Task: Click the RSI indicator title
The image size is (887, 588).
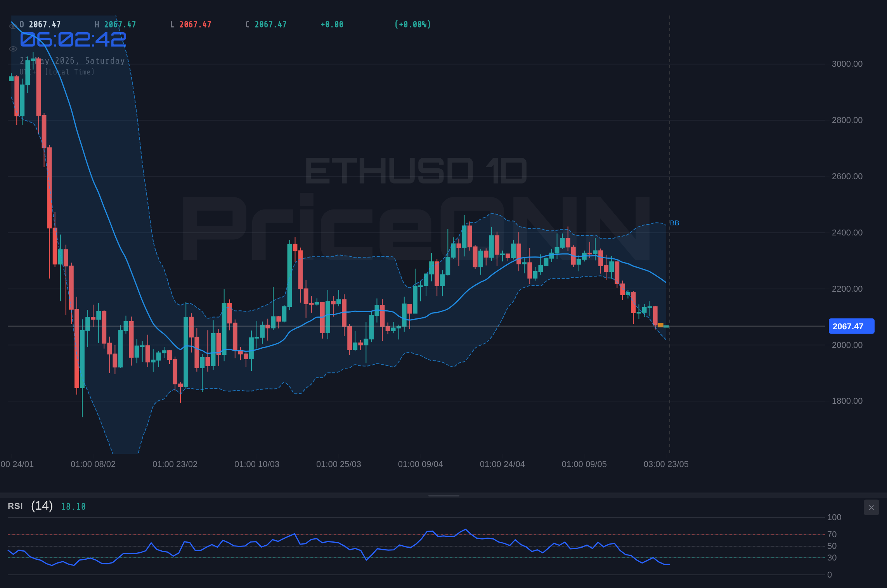Action: pos(15,506)
